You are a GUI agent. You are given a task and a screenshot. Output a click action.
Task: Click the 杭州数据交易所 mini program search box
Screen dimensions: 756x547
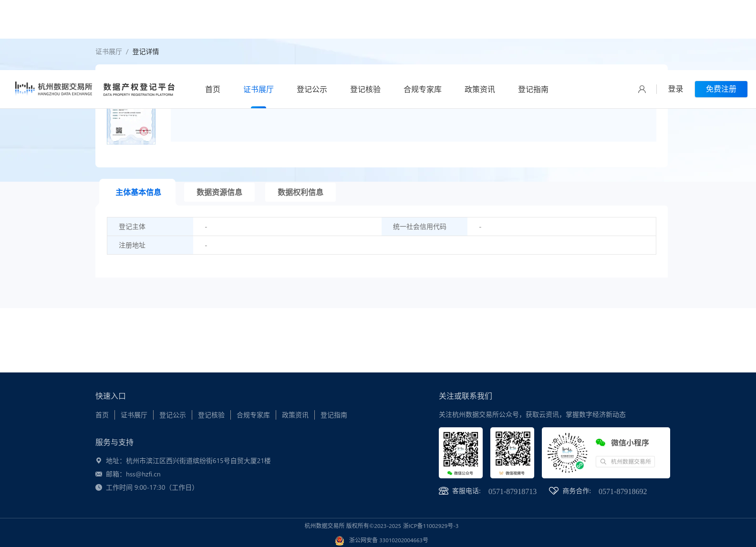625,462
